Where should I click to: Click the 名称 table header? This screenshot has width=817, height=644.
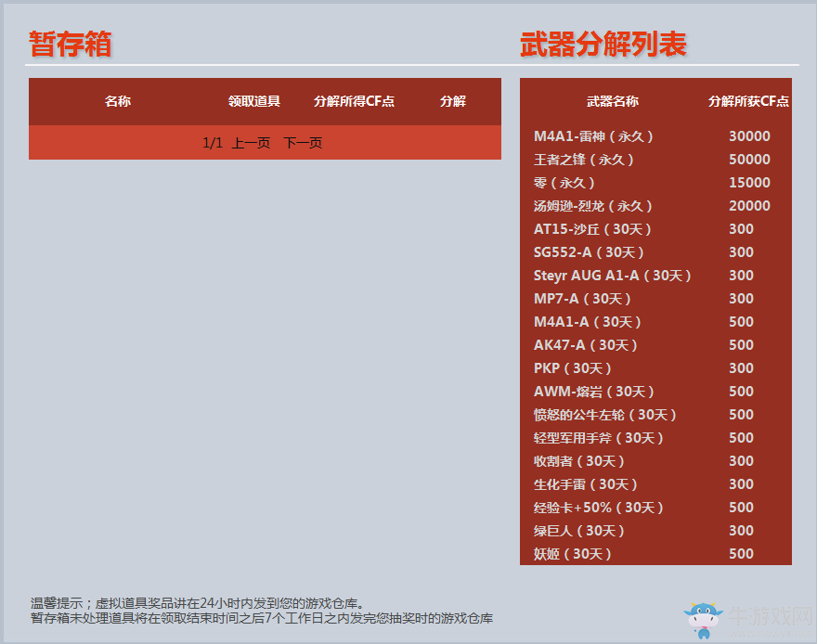point(117,102)
